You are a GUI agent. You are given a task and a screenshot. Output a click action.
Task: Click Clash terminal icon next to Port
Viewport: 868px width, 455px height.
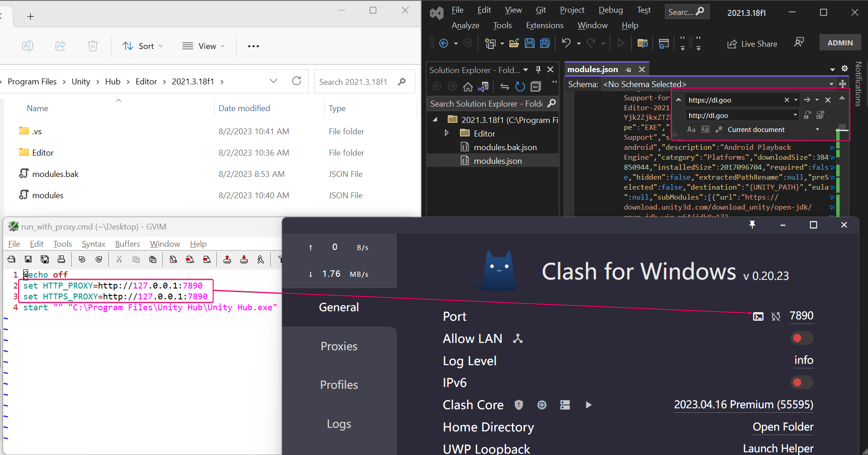[758, 316]
